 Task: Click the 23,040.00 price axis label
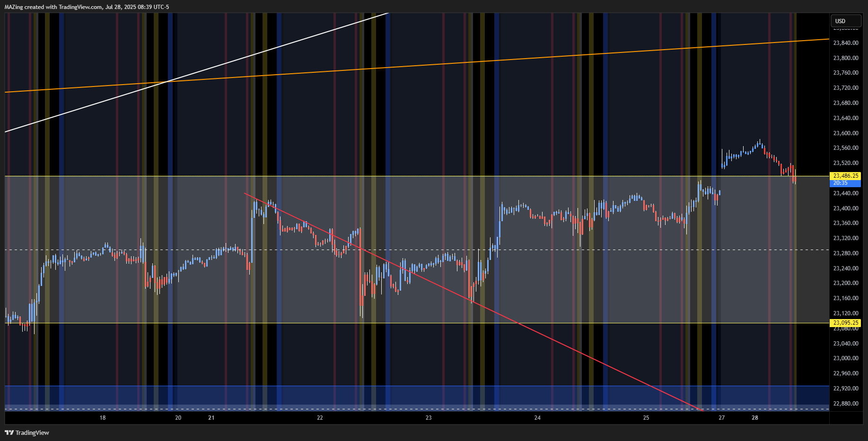click(846, 344)
